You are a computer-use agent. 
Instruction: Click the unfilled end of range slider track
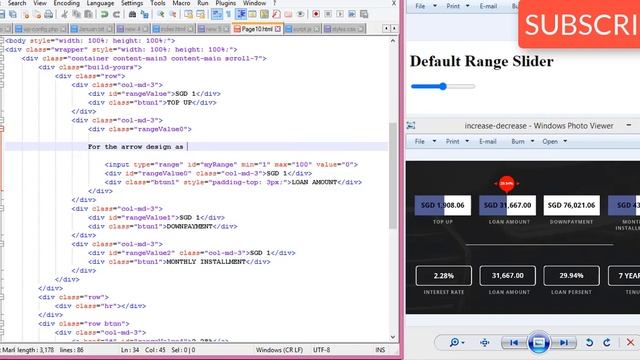coord(473,86)
